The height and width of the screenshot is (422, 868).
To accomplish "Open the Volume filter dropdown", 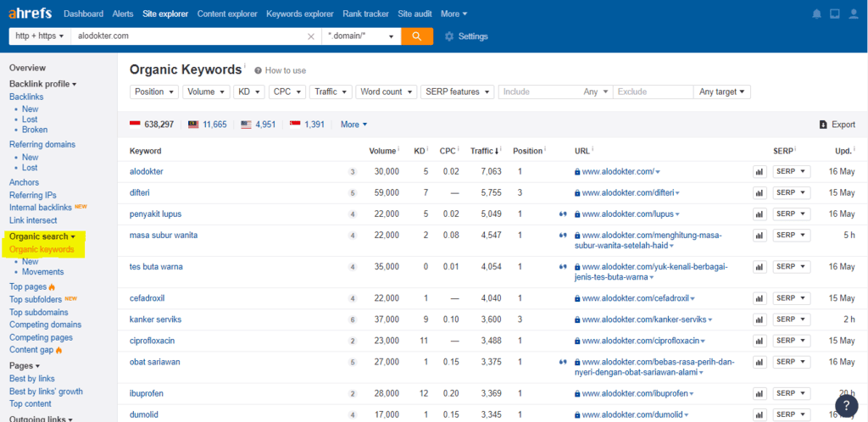I will click(207, 92).
